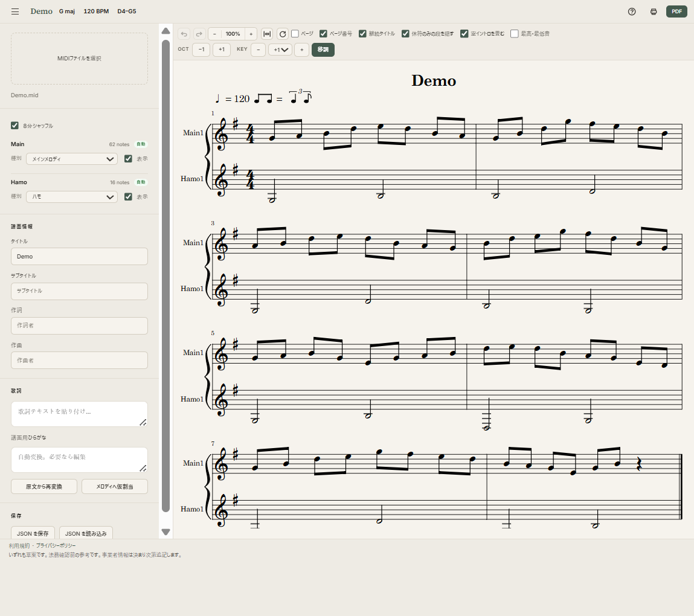The width and height of the screenshot is (694, 616).
Task: Increase zoom with plus button
Action: tap(251, 34)
